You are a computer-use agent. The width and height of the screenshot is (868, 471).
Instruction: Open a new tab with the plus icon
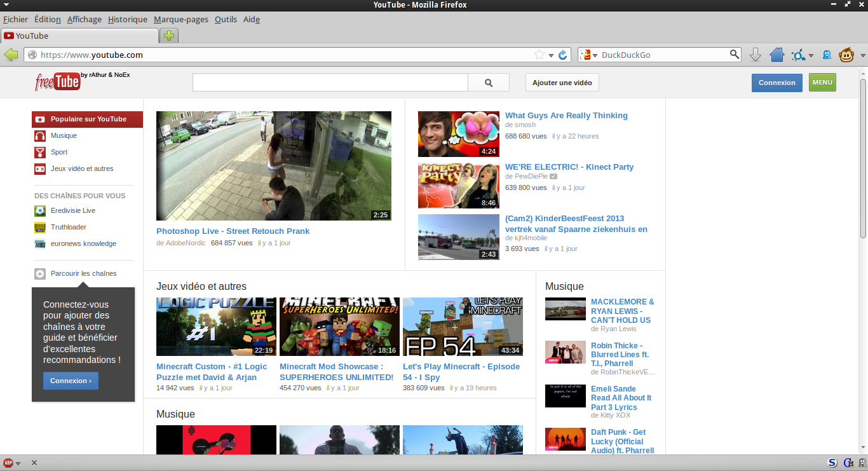click(169, 36)
